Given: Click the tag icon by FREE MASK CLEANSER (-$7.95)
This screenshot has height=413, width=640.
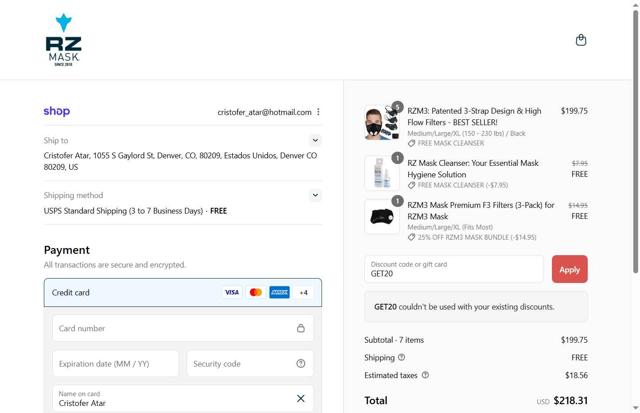Looking at the screenshot, I should point(411,185).
